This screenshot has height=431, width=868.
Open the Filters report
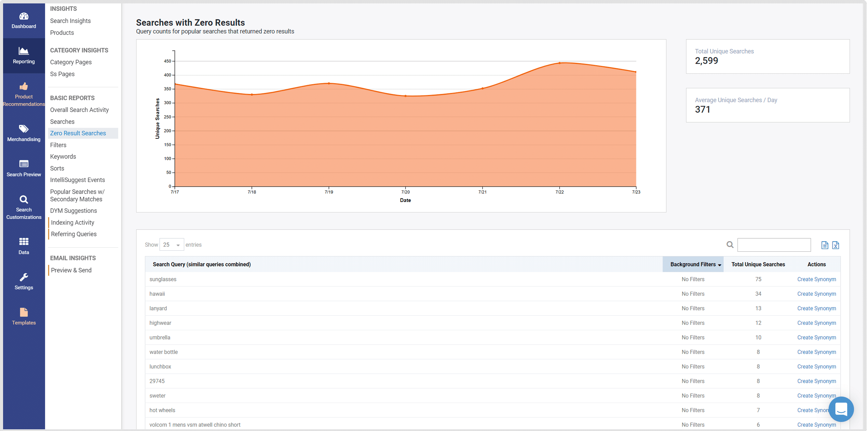pyautogui.click(x=58, y=145)
